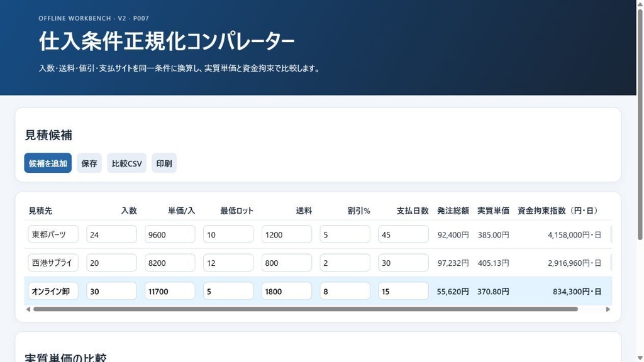Viewport: 644px width, 362px height.
Task: Click the OFFLINE WORKBENCH · V2 · P007 label
Action: click(94, 18)
